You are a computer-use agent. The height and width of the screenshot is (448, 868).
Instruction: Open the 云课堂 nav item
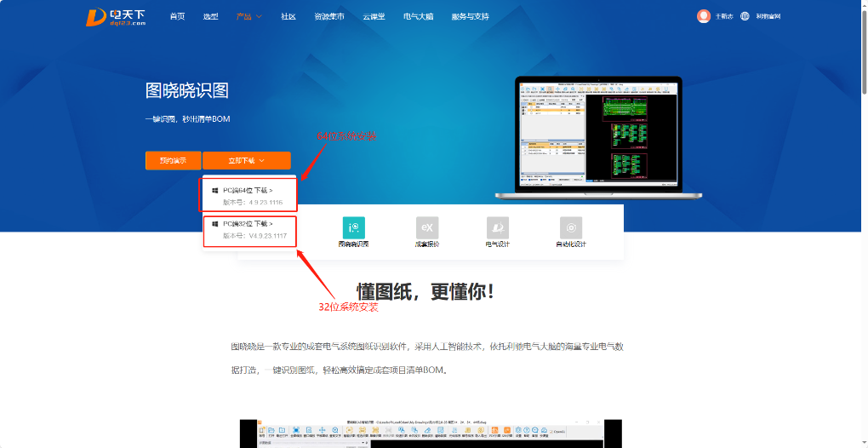pos(374,17)
